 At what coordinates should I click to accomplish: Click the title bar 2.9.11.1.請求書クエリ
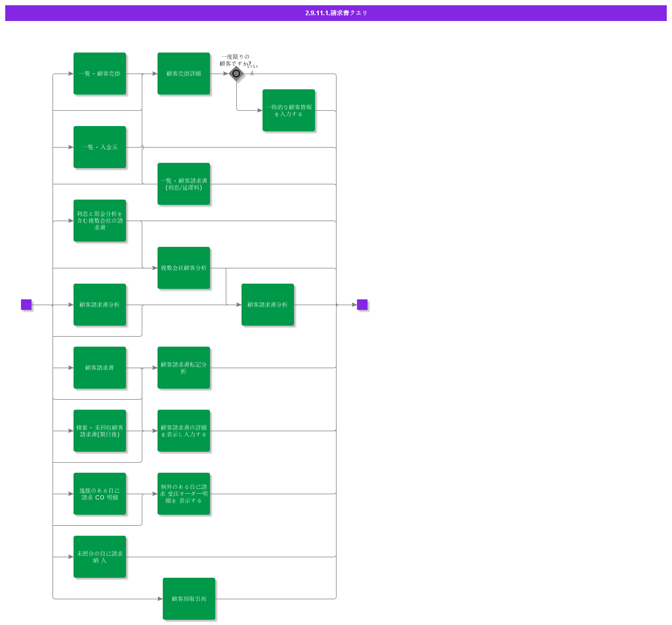[336, 13]
